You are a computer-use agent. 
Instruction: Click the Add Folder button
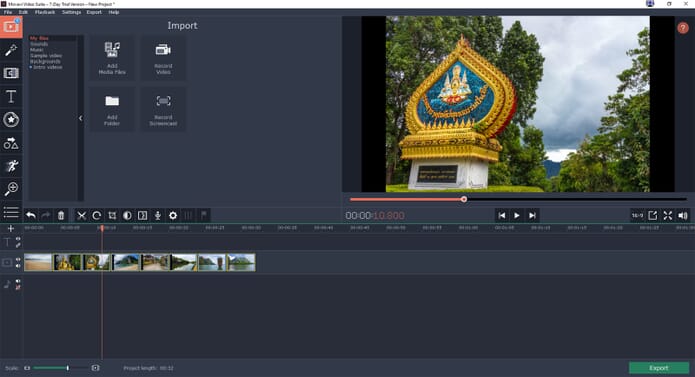(x=112, y=109)
